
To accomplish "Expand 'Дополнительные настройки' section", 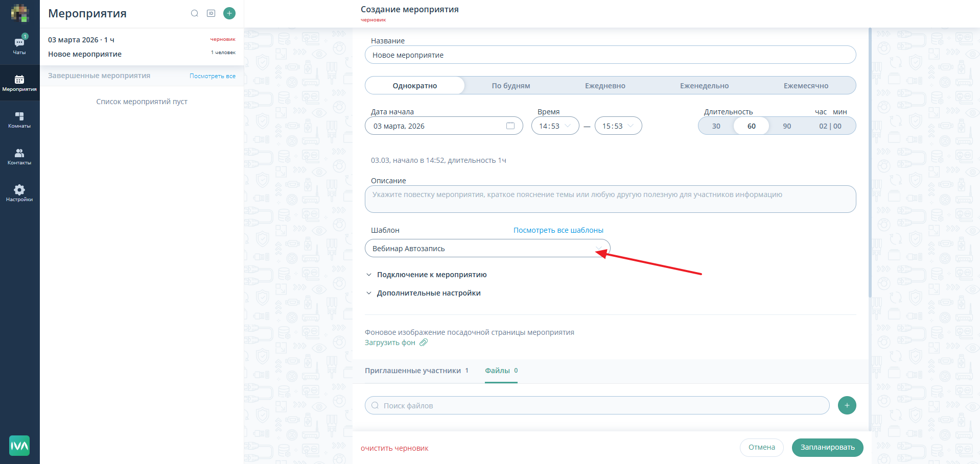I will pyautogui.click(x=428, y=293).
